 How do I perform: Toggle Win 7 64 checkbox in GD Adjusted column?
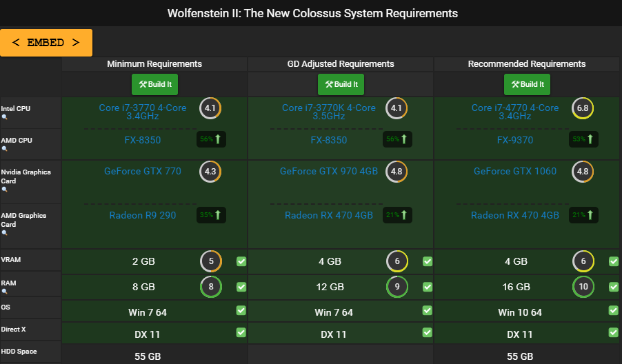pos(428,310)
